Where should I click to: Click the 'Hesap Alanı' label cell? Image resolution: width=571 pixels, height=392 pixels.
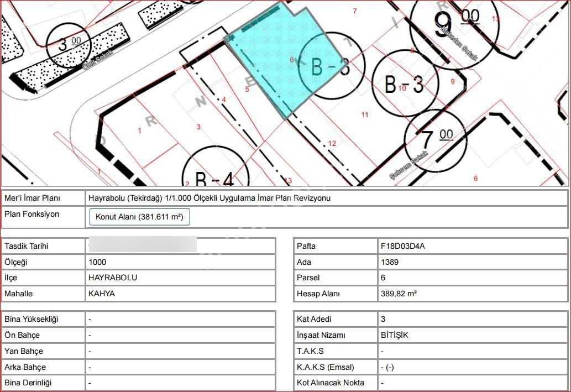336,294
